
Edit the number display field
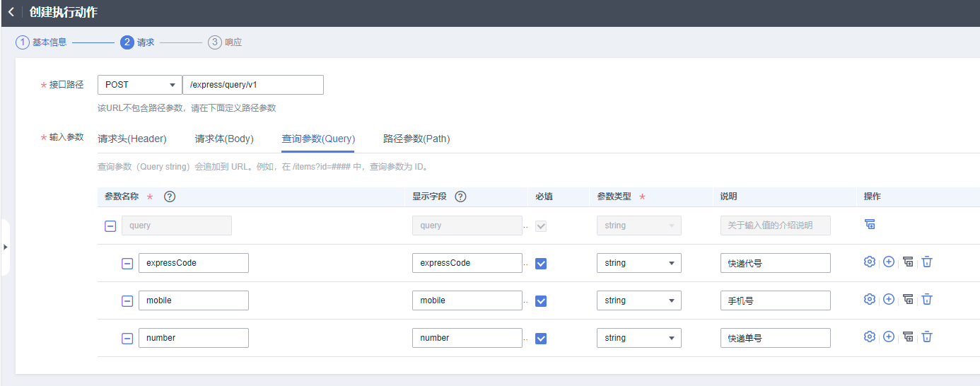tap(467, 338)
